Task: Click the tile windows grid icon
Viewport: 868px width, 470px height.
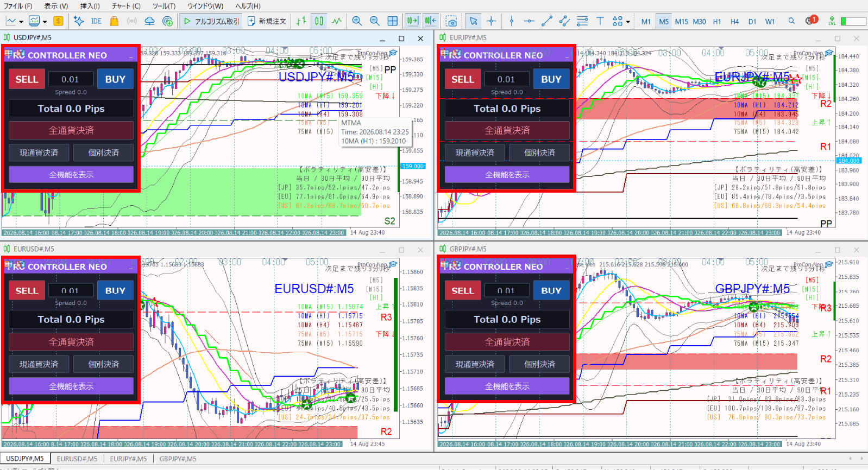Action: pos(393,21)
